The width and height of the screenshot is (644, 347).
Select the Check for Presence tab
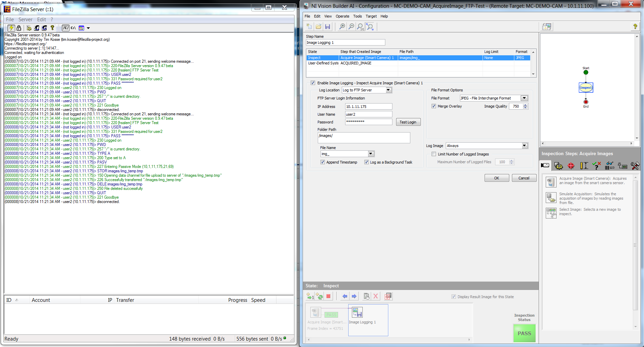pyautogui.click(x=597, y=166)
